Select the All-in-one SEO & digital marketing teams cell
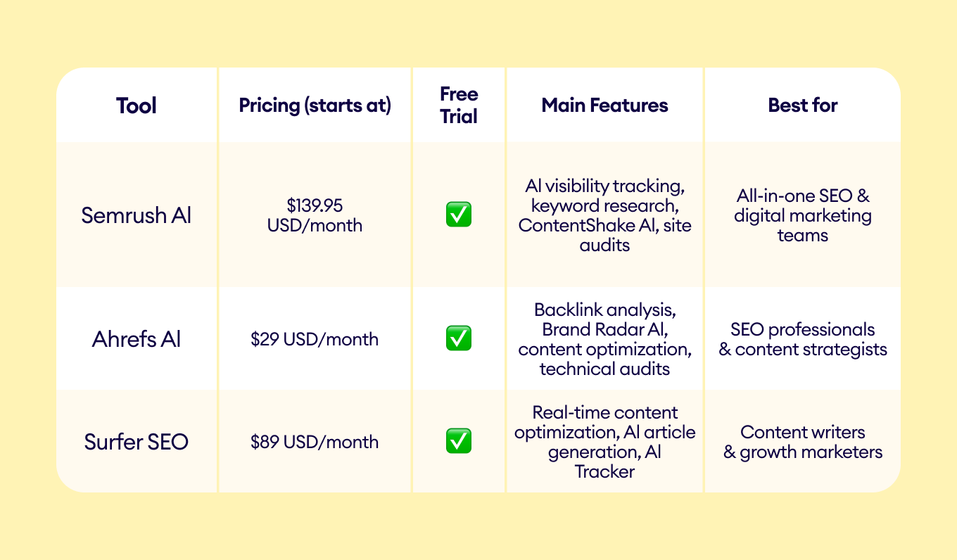The image size is (957, 560). 802,215
